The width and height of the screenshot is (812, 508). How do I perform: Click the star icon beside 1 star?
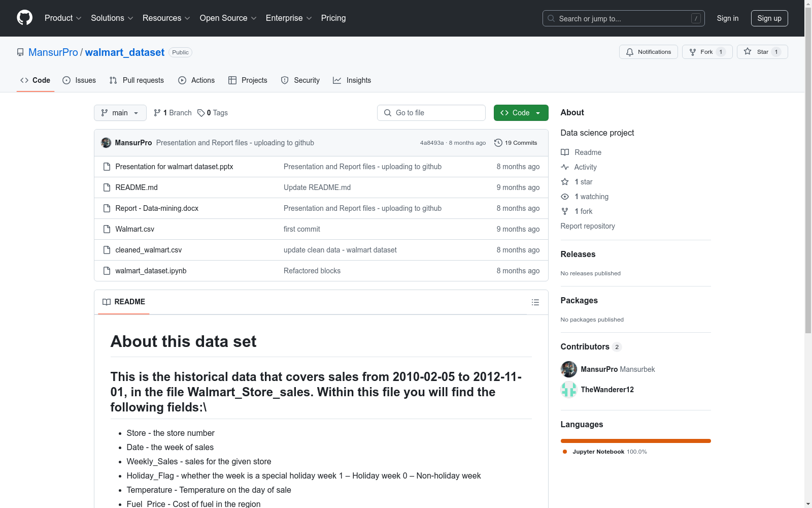coord(565,182)
